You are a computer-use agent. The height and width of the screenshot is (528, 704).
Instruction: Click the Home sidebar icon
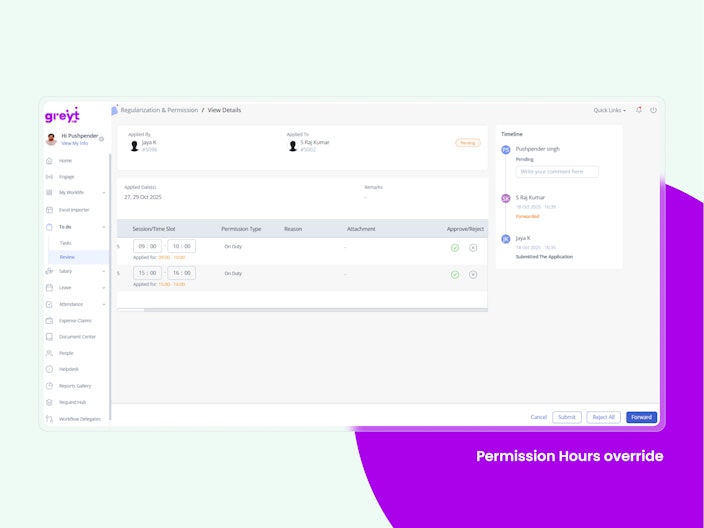[x=49, y=161]
